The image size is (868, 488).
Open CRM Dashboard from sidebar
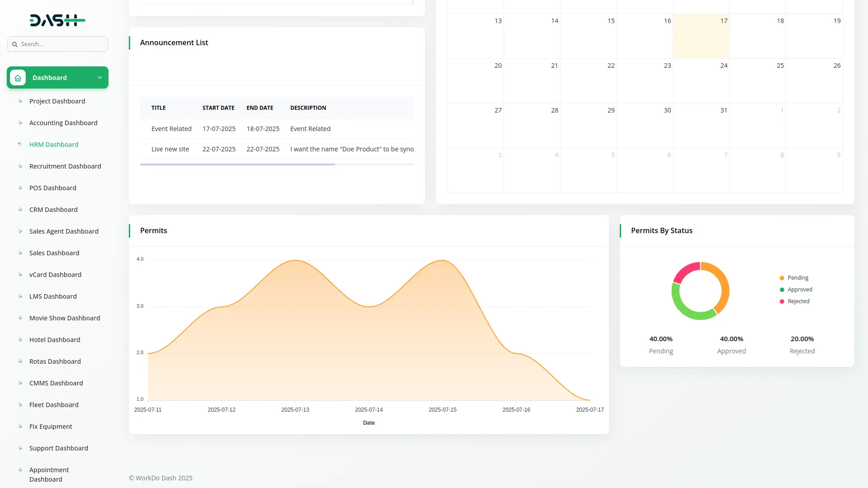click(53, 210)
